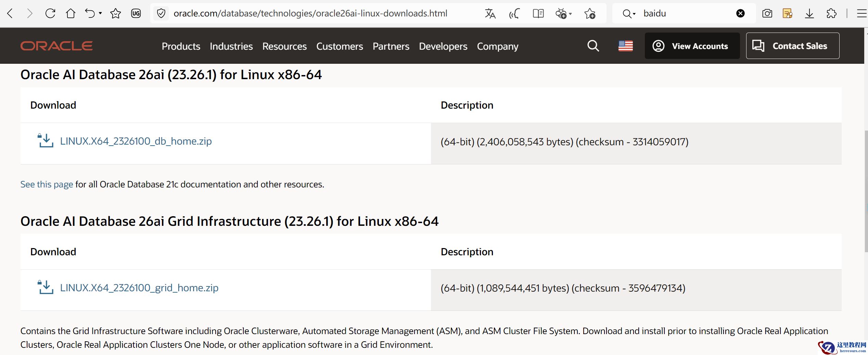Screen dimensions: 868x355
Task: Take screenshot with camera icon
Action: pos(767,13)
